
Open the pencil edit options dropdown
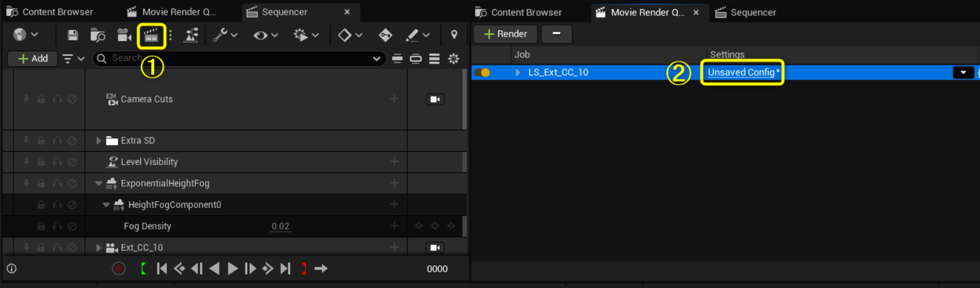point(419,35)
